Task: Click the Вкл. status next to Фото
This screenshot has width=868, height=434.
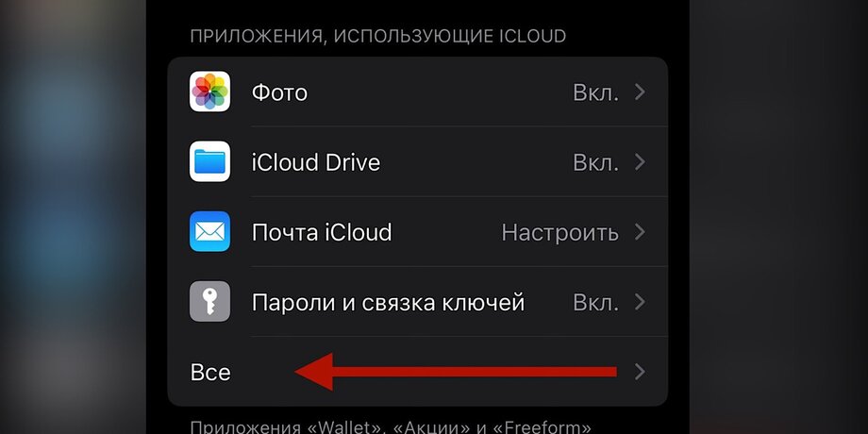Action: click(x=595, y=92)
